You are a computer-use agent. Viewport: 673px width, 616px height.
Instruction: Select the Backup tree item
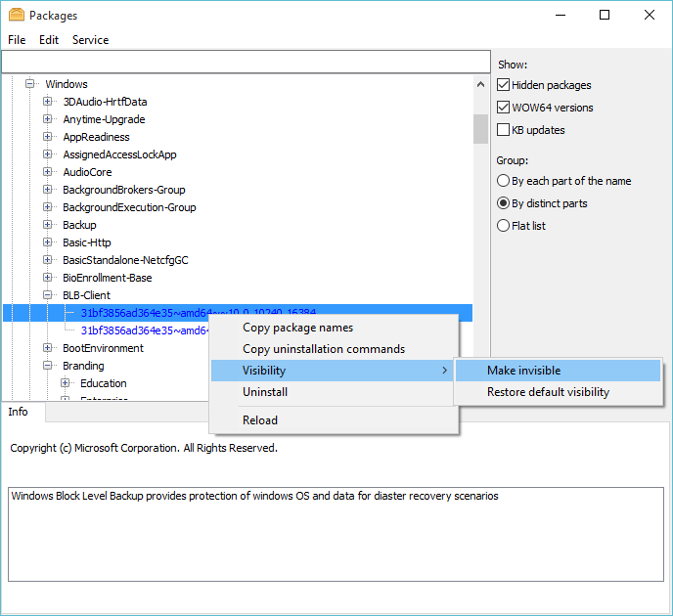click(79, 225)
